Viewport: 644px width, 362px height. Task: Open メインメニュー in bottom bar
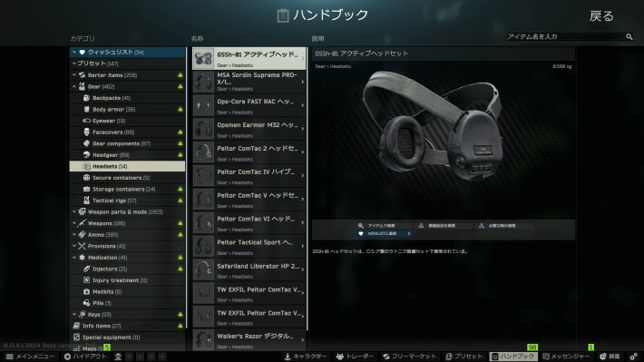pyautogui.click(x=30, y=357)
